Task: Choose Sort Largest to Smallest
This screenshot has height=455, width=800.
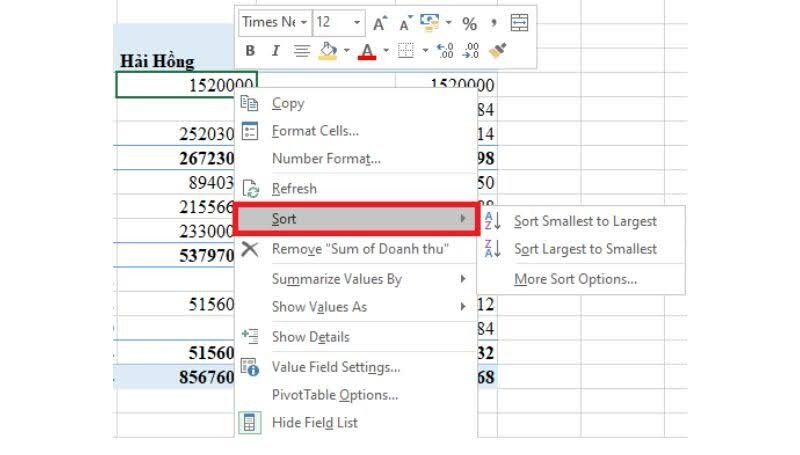Action: [581, 249]
